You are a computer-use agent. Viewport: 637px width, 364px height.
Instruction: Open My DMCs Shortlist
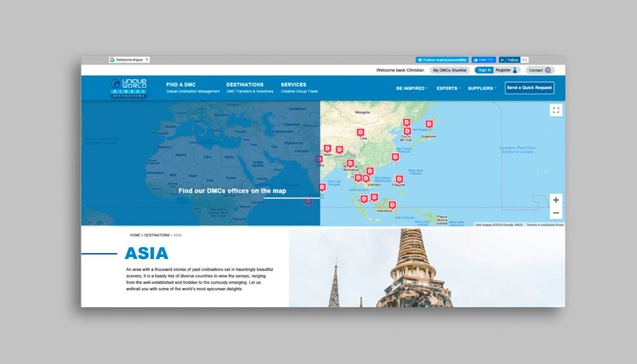pos(449,70)
